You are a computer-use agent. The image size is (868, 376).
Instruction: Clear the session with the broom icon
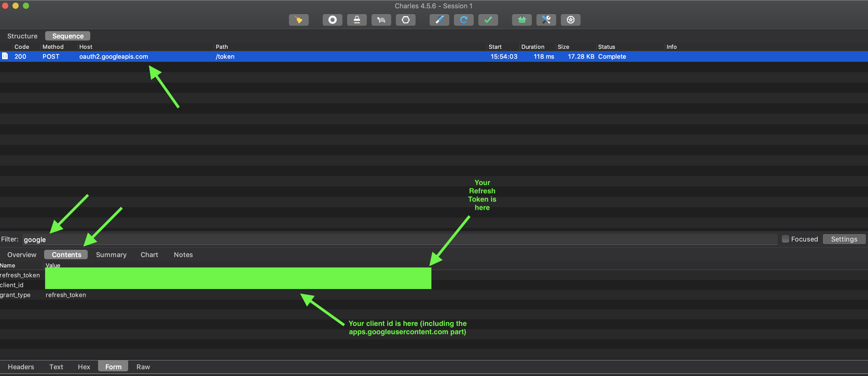pyautogui.click(x=299, y=20)
